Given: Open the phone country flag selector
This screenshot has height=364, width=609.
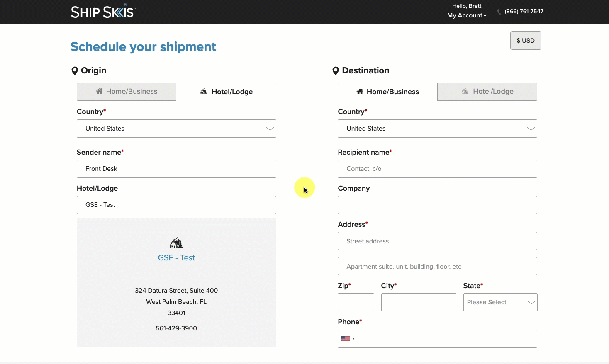Looking at the screenshot, I should point(348,339).
